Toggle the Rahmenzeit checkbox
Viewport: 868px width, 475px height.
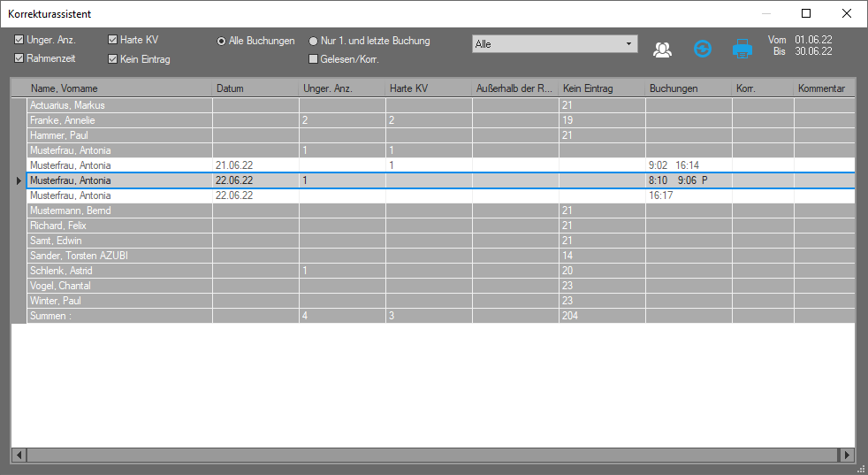pos(19,58)
